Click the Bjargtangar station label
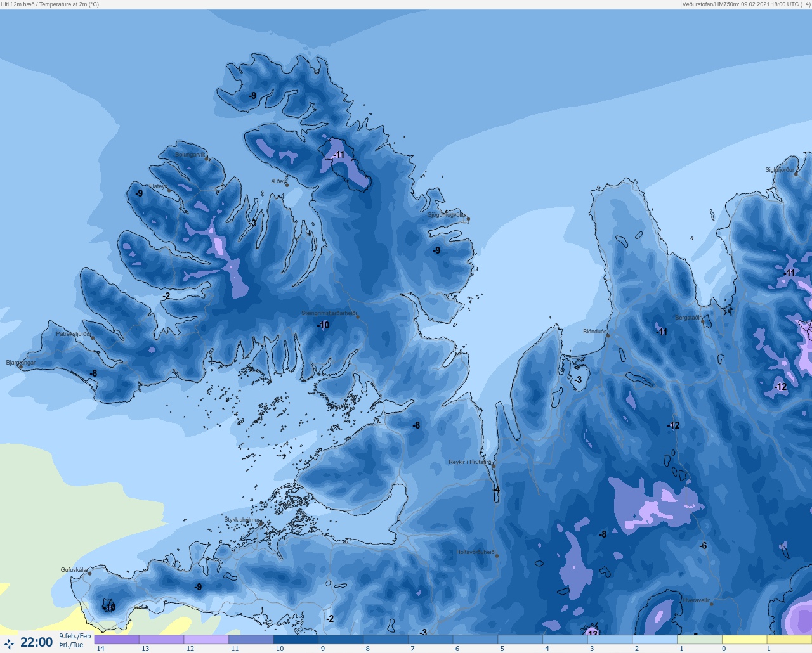The image size is (812, 653). 21,363
